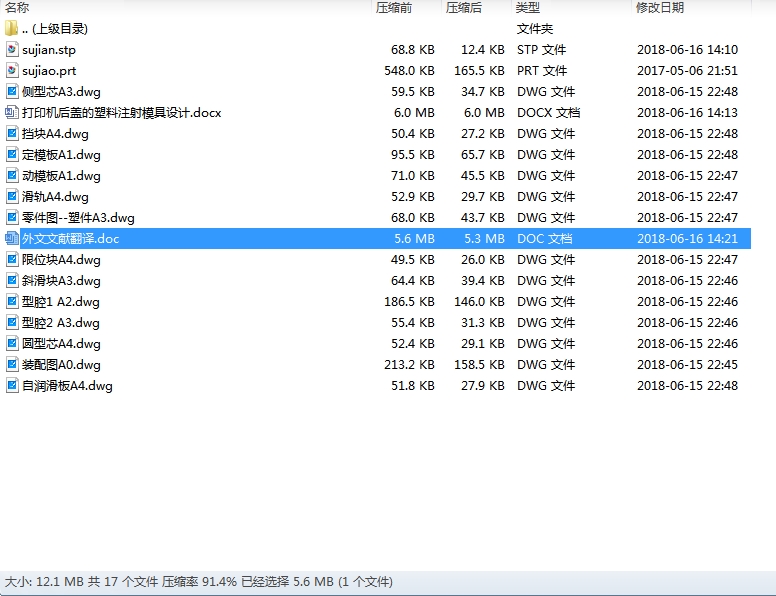776x596 pixels.
Task: Click the 滑轨A4.dwg file icon
Action: point(12,197)
